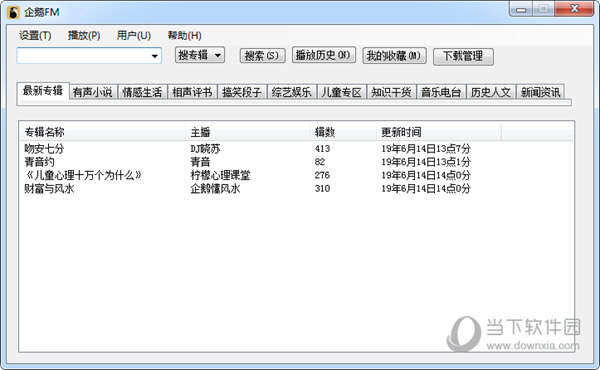
Task: Switch to the 知识干货 tab
Action: click(391, 92)
